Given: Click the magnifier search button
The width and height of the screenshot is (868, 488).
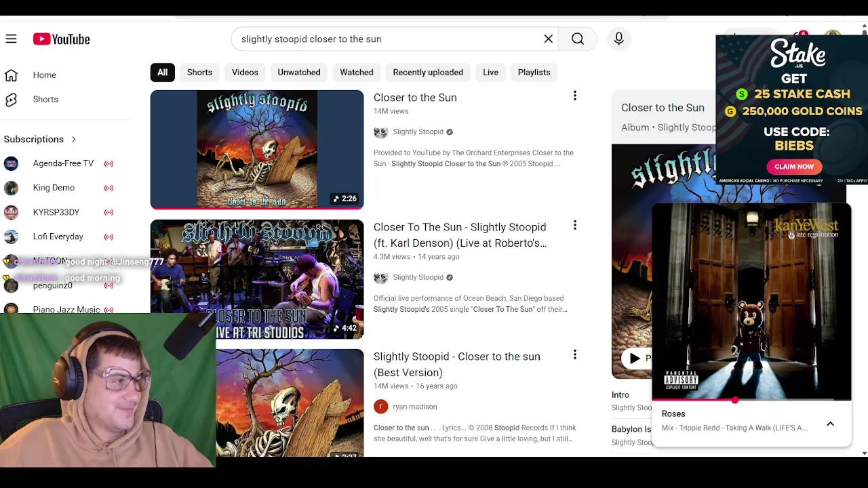Looking at the screenshot, I should coord(578,39).
